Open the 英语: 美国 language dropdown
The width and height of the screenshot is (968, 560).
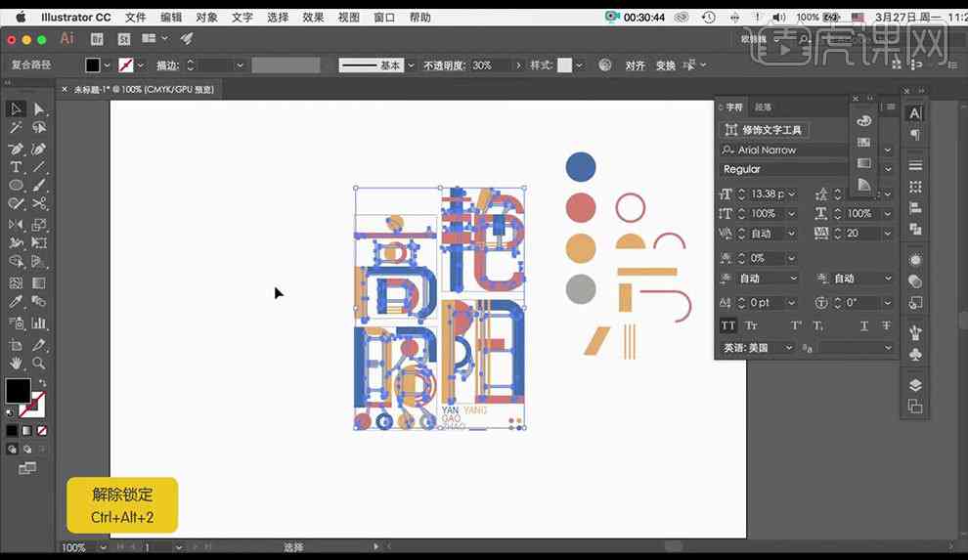(788, 348)
